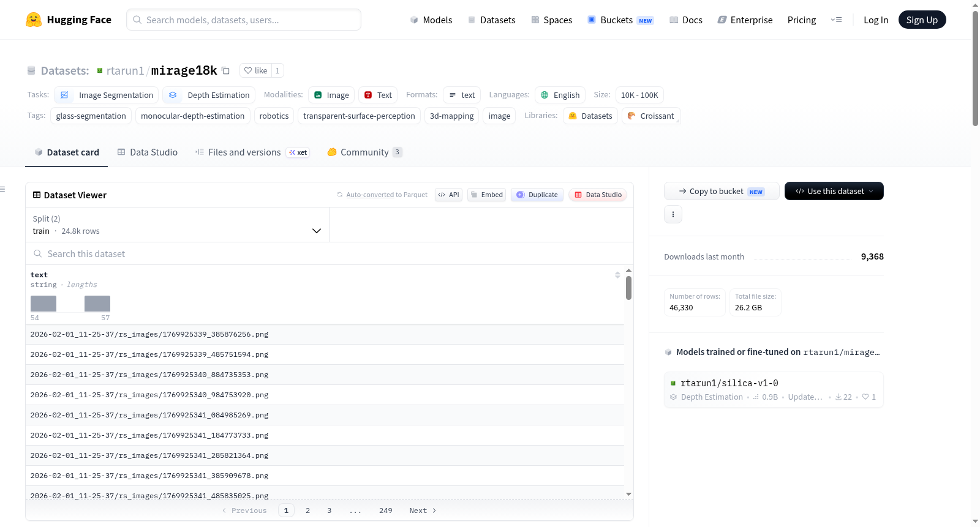
Task: Open Buckets in the navigation
Action: click(x=620, y=20)
